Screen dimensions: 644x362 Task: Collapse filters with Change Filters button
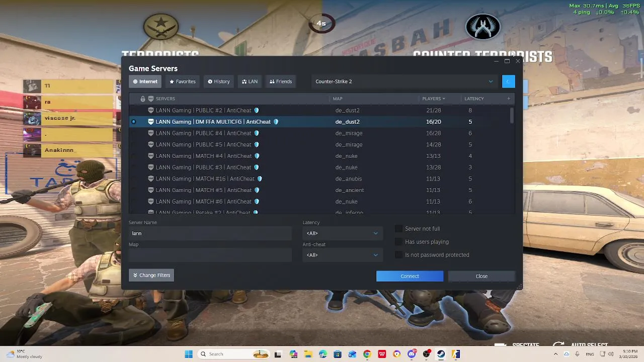point(151,275)
